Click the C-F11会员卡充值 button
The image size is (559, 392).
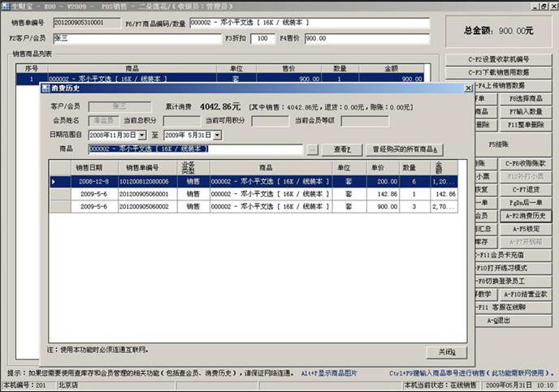coord(513,256)
